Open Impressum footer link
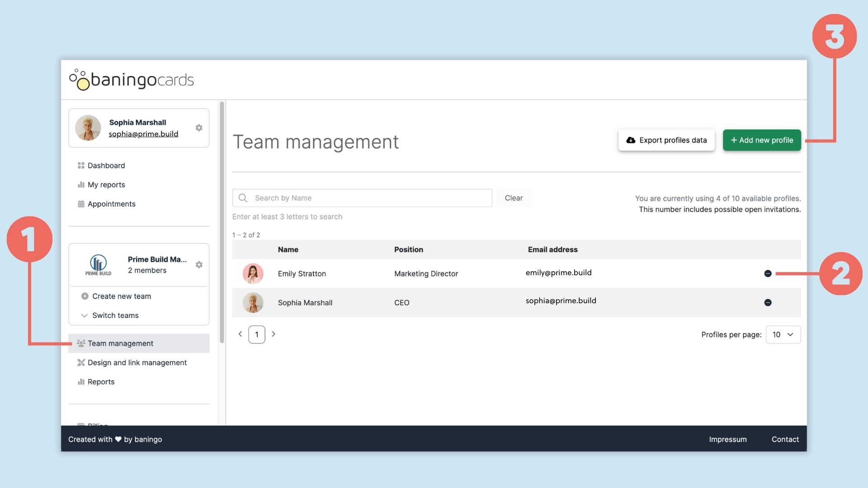 728,439
